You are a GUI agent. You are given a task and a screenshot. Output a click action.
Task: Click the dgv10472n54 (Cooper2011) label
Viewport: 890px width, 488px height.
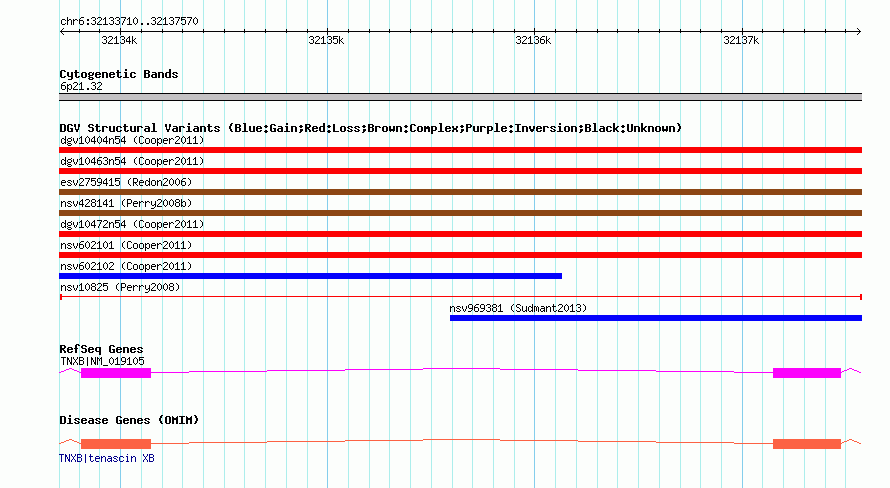[x=132, y=224]
